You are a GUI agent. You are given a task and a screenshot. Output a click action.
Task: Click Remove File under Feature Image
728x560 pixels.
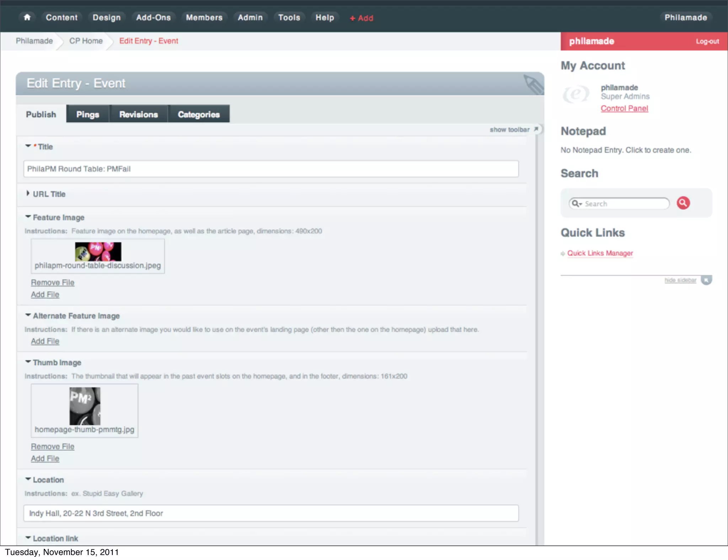coord(53,282)
